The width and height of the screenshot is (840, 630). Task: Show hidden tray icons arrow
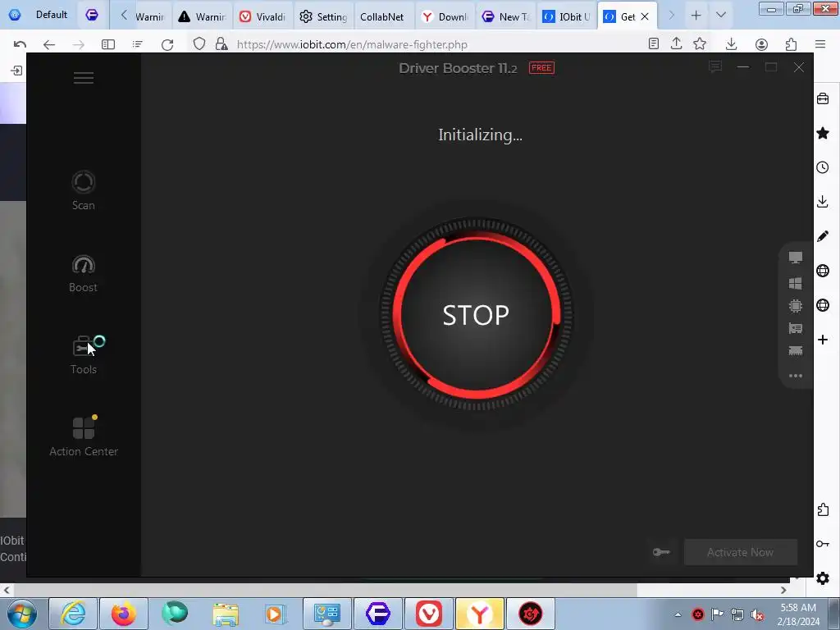click(678, 614)
